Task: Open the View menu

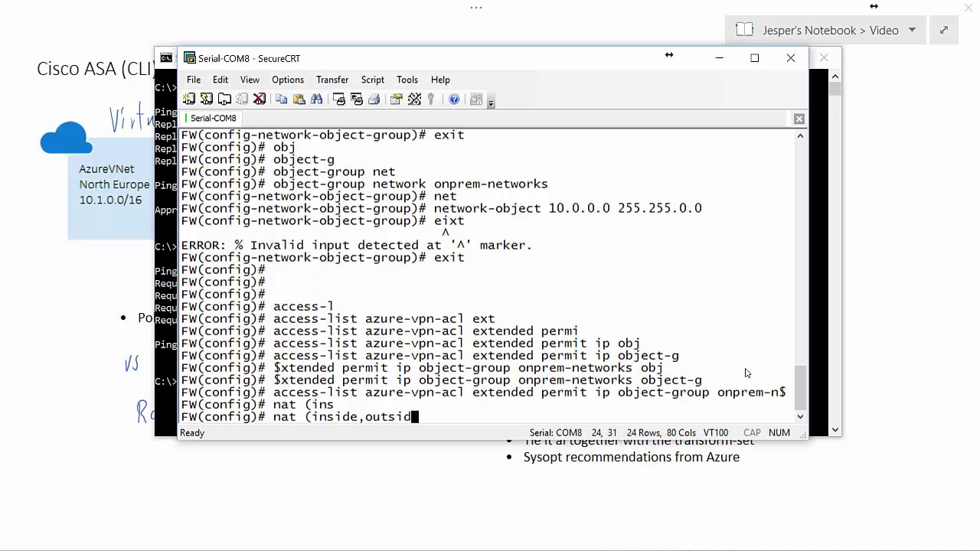Action: coord(250,80)
